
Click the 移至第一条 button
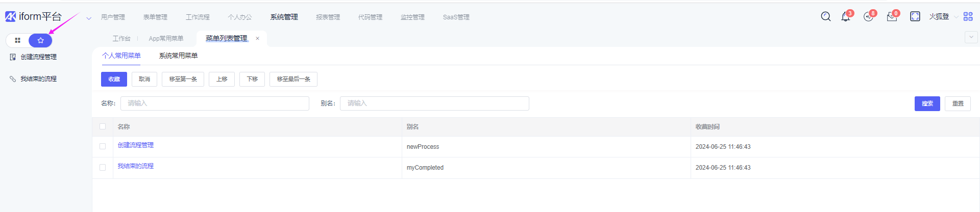[x=183, y=79]
